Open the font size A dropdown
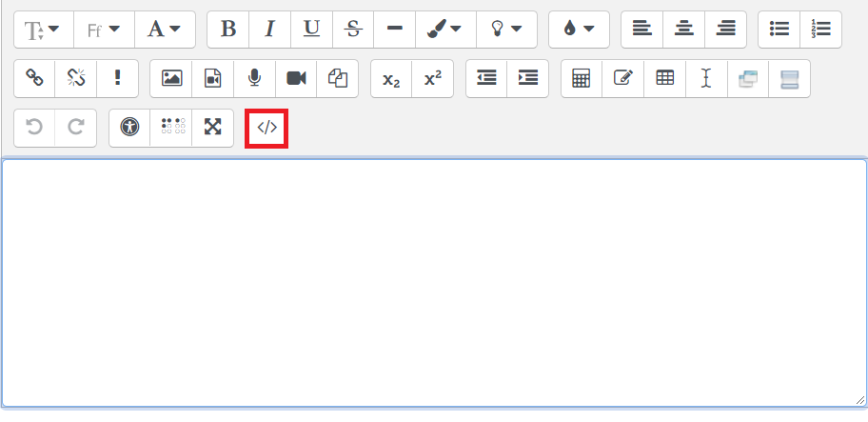Screen dimensions: 868x422 point(165,30)
